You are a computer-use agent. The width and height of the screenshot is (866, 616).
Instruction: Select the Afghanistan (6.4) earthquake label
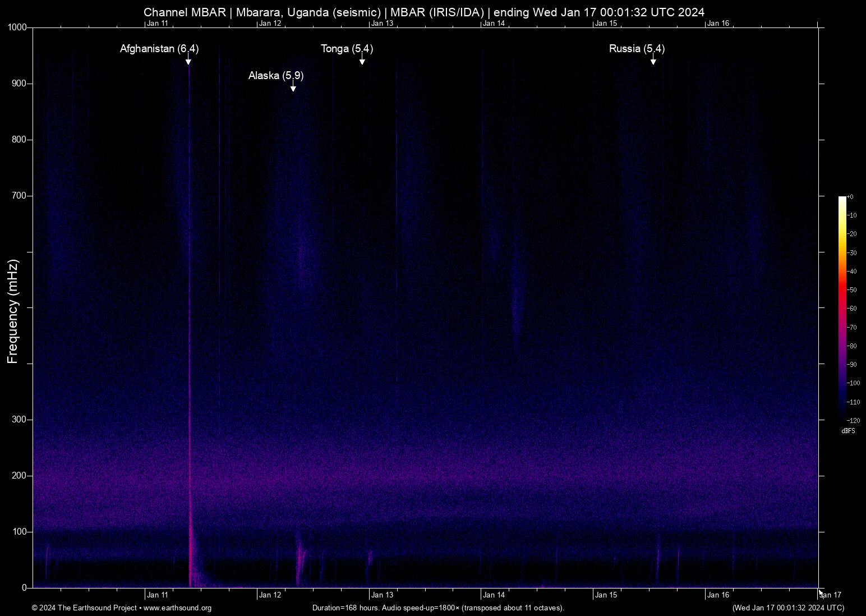click(159, 49)
